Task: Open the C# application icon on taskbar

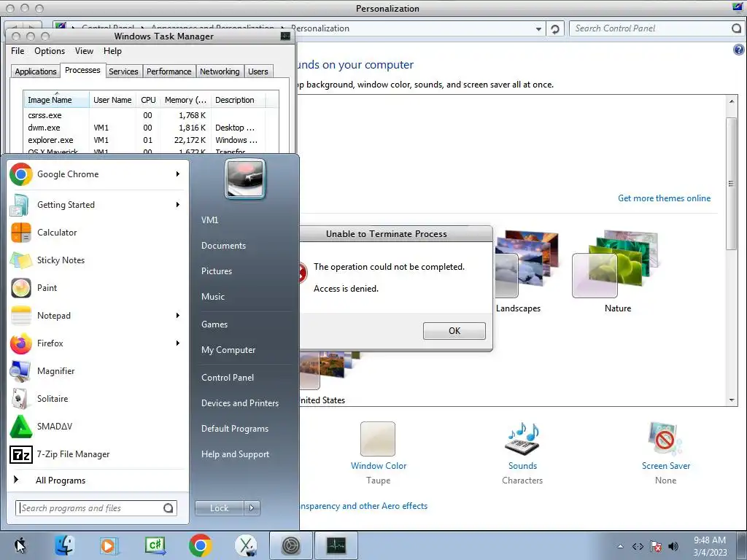Action: [155, 545]
